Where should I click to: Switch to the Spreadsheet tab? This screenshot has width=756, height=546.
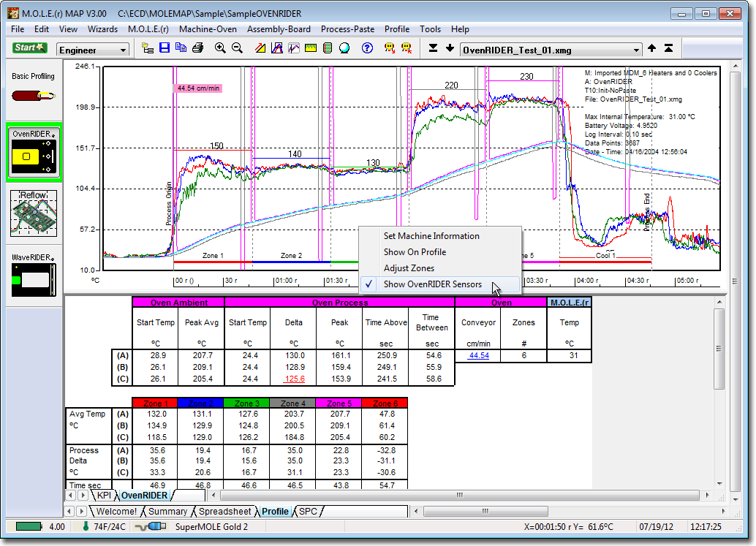[224, 512]
